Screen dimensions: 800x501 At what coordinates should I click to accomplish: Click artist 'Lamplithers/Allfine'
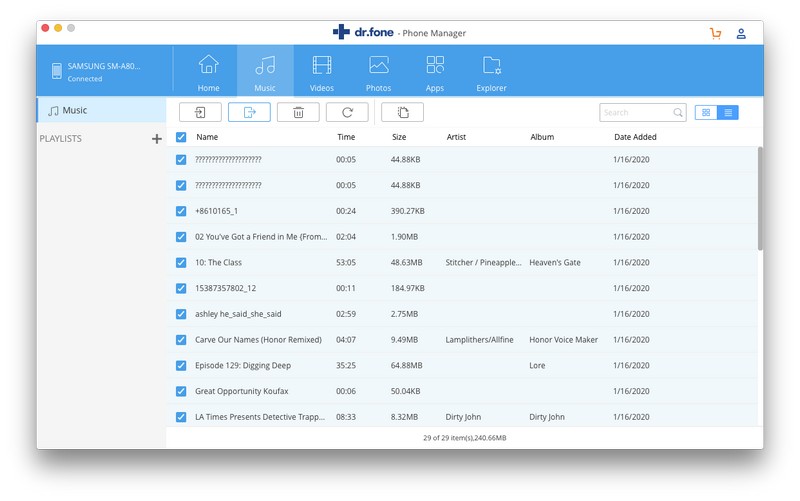click(479, 340)
